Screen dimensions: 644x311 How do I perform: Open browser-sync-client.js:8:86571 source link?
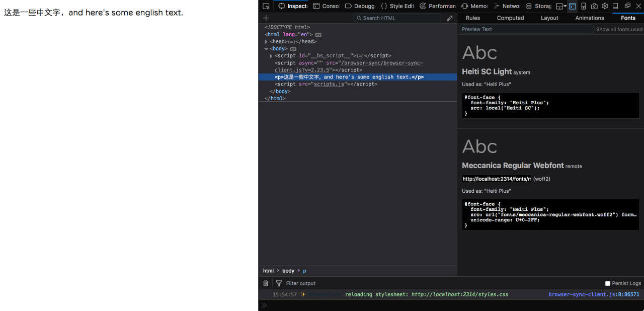[594, 294]
